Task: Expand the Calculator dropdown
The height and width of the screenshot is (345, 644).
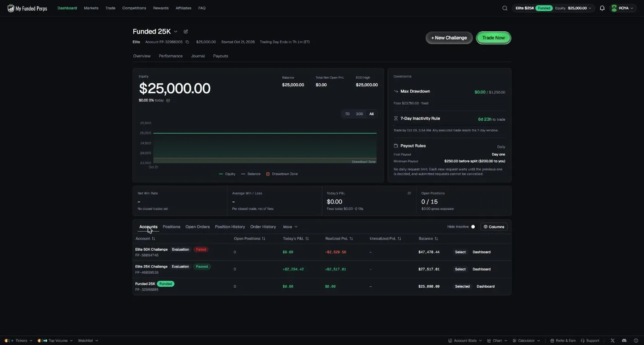Action: coord(526,340)
